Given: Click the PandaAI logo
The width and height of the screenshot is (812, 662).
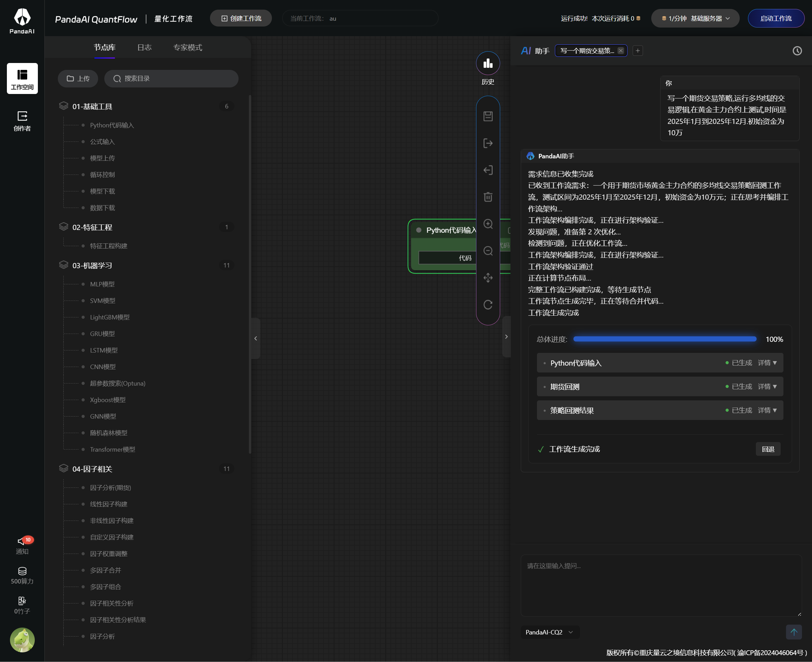Looking at the screenshot, I should click(22, 21).
